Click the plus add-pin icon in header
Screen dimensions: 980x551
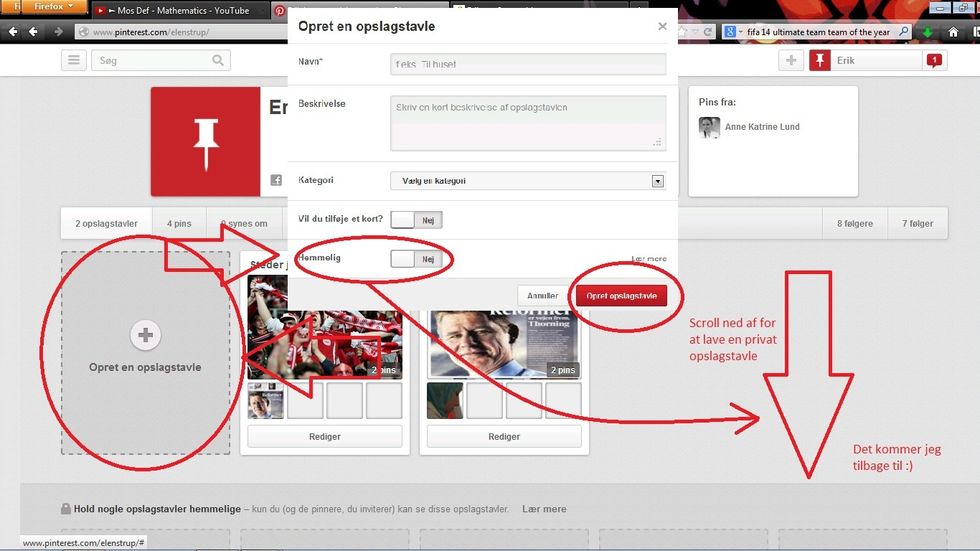pos(791,61)
